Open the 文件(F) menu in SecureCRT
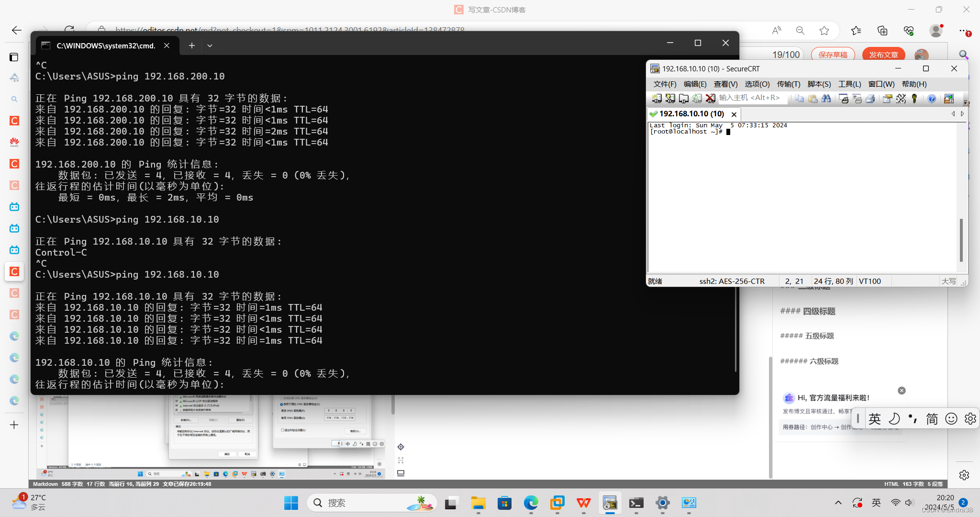Image resolution: width=980 pixels, height=517 pixels. pyautogui.click(x=665, y=84)
